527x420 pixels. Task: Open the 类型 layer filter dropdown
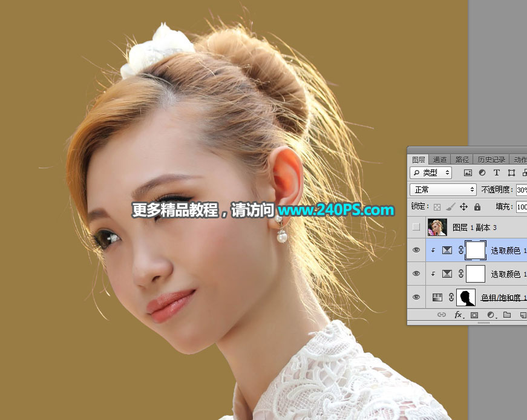click(x=431, y=173)
